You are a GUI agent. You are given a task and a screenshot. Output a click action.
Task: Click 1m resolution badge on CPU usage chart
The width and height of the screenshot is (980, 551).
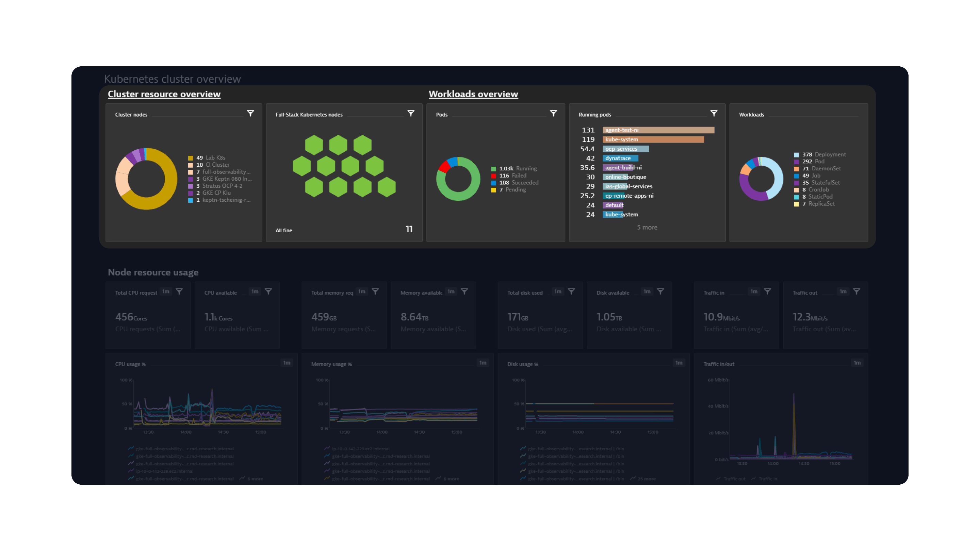[287, 363]
